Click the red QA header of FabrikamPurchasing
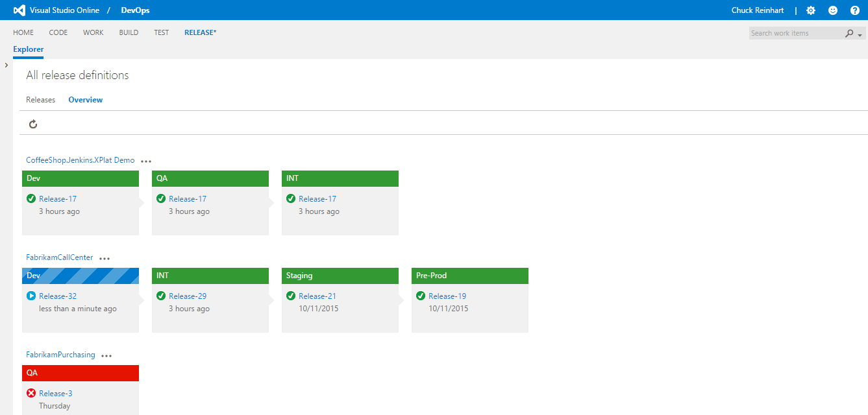The image size is (868, 415). (81, 373)
